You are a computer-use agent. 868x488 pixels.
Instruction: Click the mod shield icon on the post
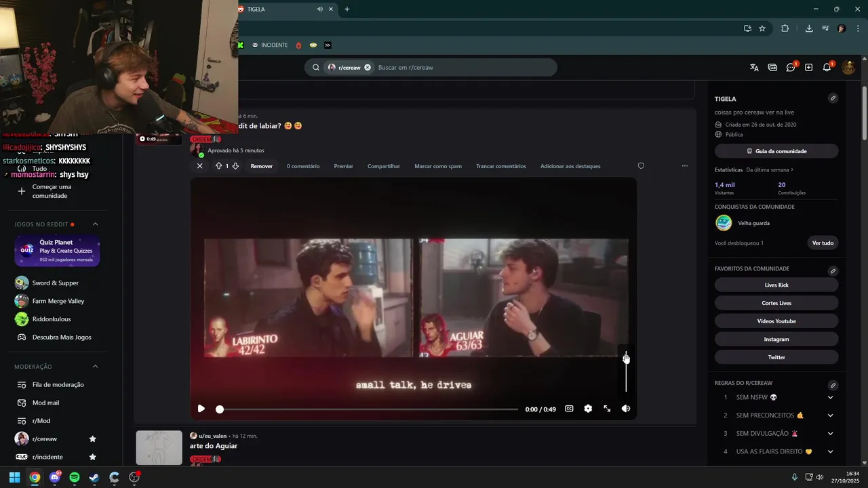pyautogui.click(x=641, y=166)
